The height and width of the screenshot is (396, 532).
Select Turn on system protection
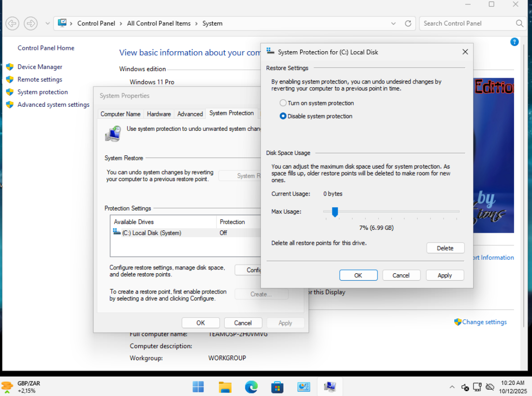(x=283, y=103)
